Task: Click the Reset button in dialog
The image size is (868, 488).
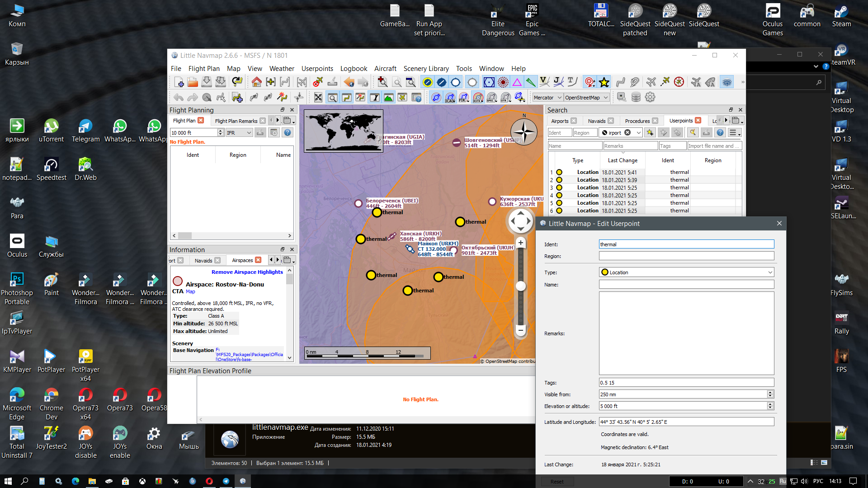Action: (557, 481)
